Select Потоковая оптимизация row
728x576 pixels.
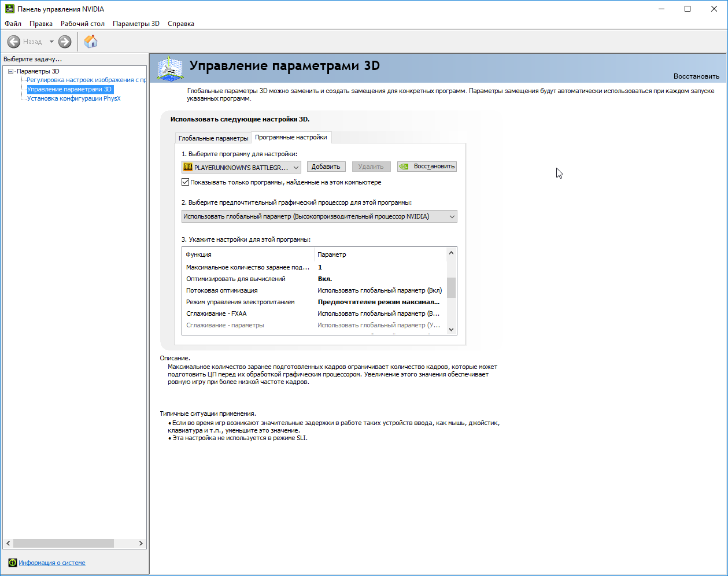314,290
